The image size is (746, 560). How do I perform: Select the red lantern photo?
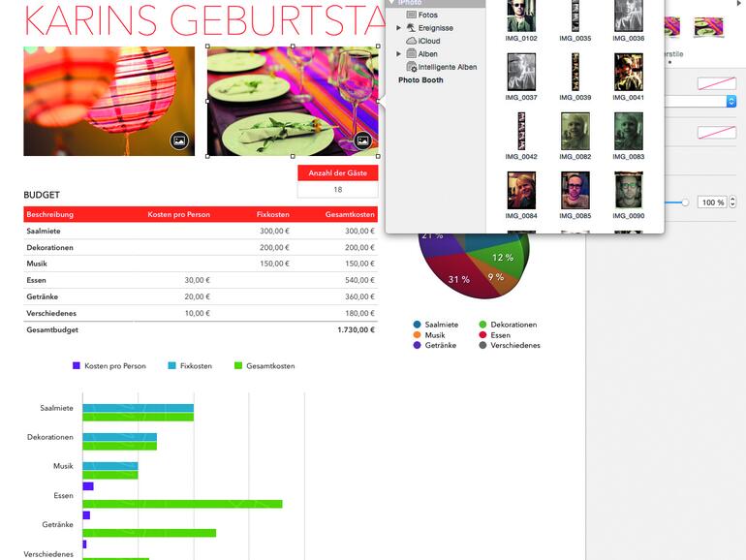(109, 101)
